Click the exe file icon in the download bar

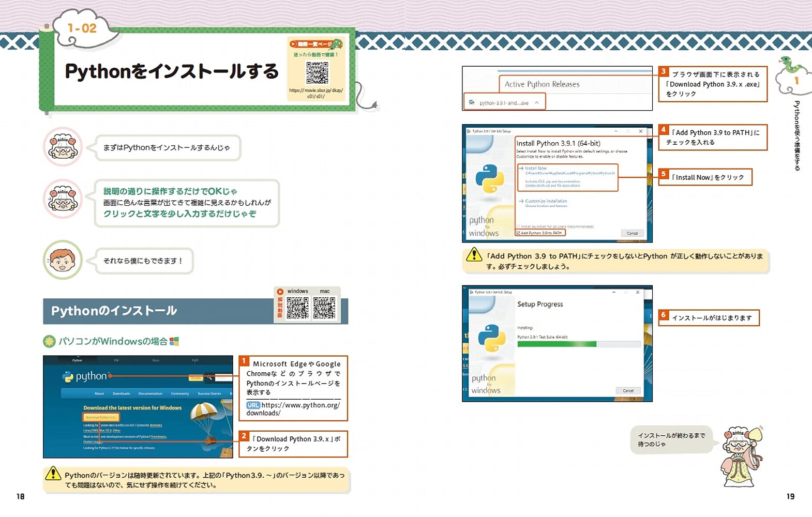(472, 102)
